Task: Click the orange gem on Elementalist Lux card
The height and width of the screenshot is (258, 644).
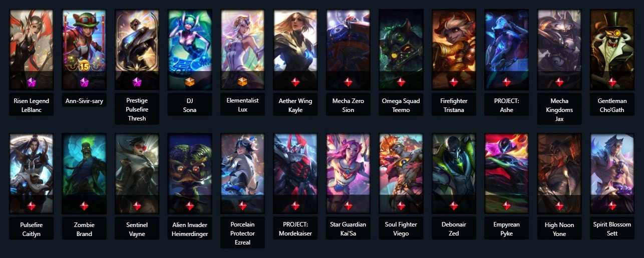Action: coord(242,81)
